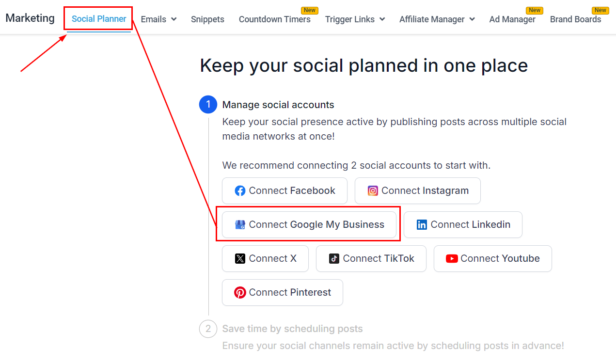This screenshot has width=616, height=364.
Task: Open the Snippets tab
Action: (207, 19)
